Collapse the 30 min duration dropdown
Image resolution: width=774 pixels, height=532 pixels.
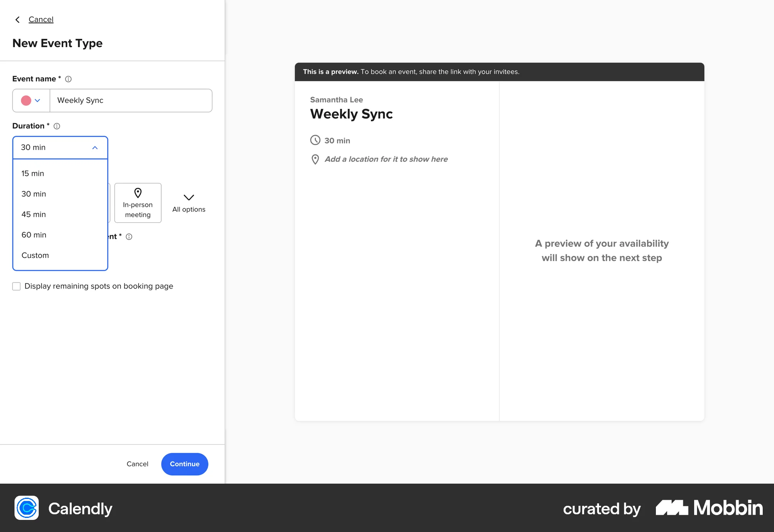[95, 148]
